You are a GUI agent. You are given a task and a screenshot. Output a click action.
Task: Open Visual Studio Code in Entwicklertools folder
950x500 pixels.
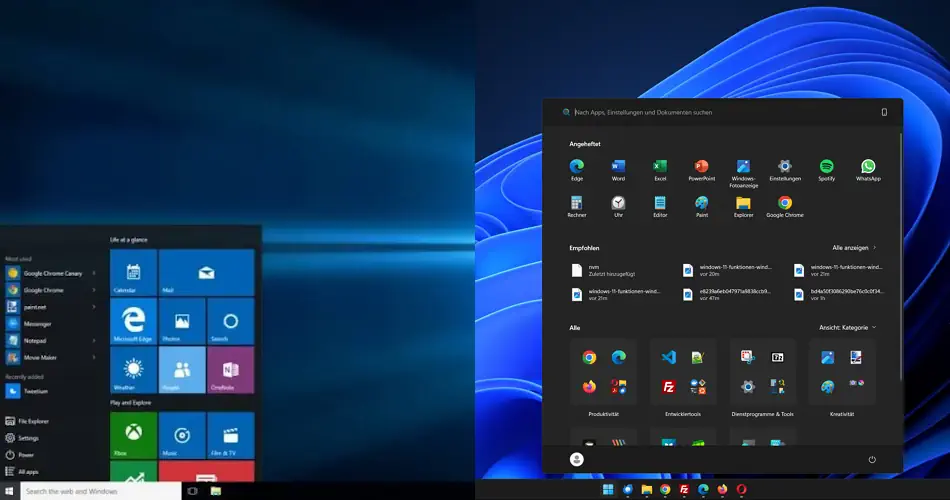click(668, 357)
